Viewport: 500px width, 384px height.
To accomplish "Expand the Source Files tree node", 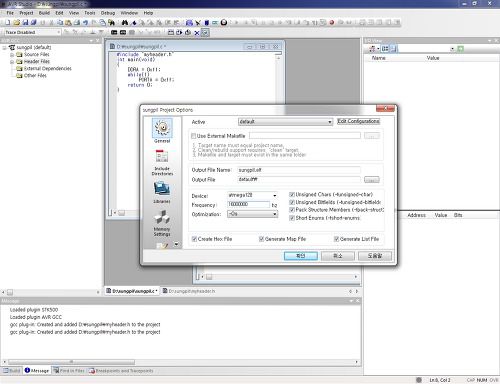I will [x=12, y=55].
